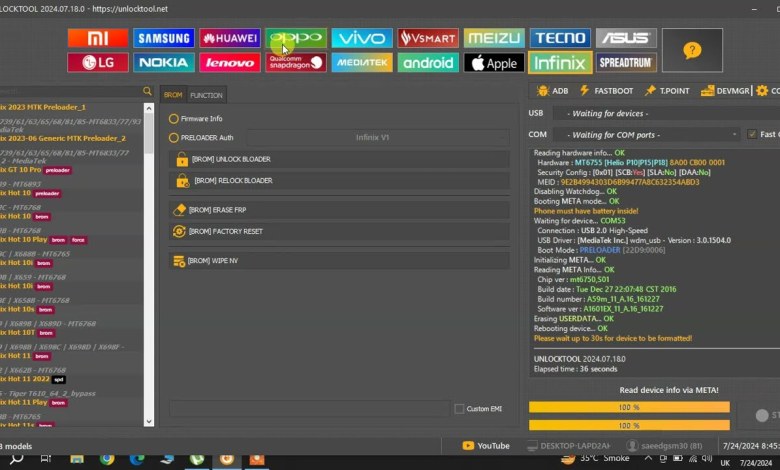Select the Meizu brand logo
Image resolution: width=780 pixels, height=470 pixels.
click(494, 38)
